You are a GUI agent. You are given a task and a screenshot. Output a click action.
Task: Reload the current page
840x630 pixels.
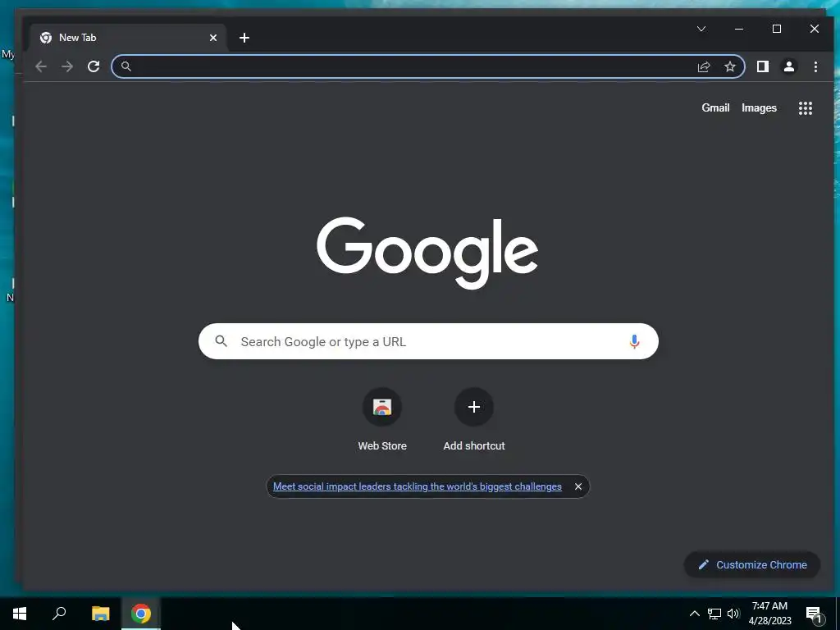tap(94, 66)
